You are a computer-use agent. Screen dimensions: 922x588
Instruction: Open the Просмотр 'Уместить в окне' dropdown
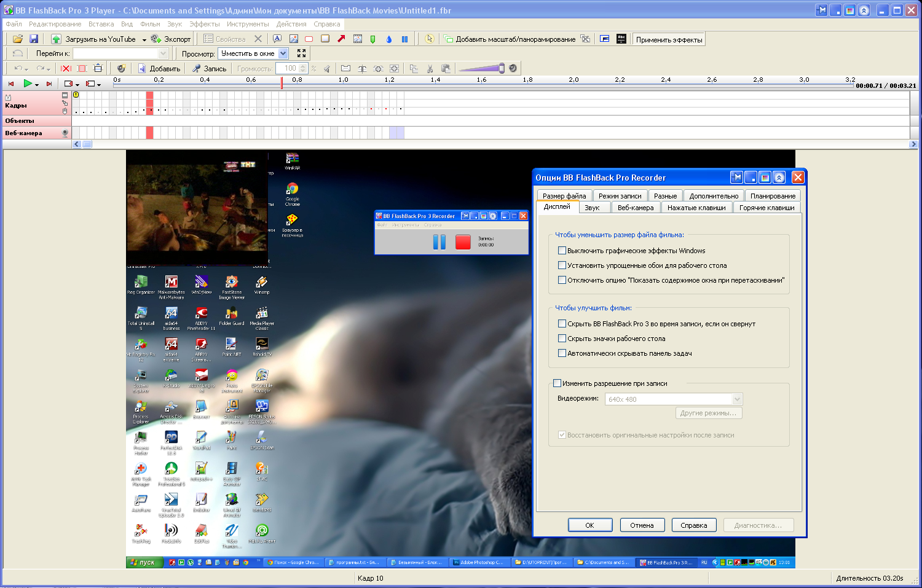(283, 53)
